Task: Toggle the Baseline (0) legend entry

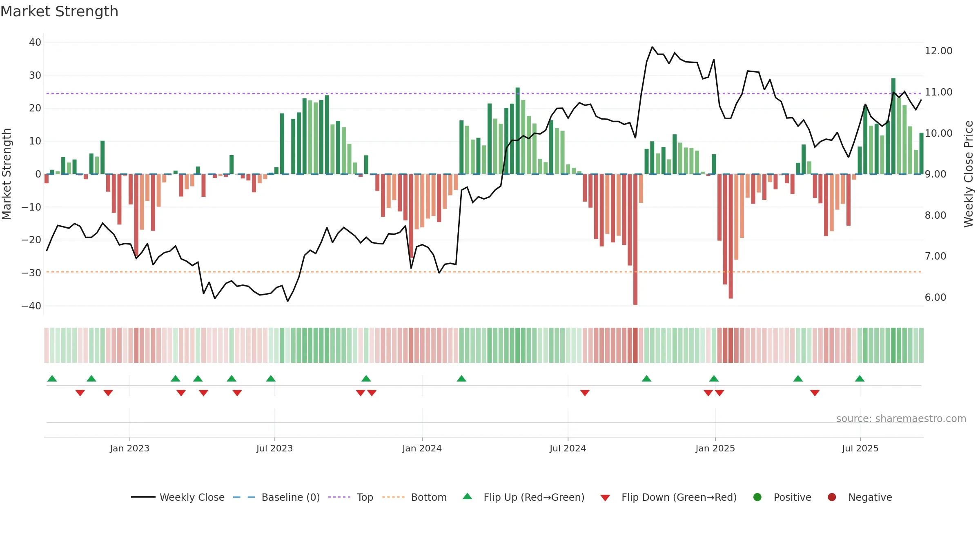Action: [276, 497]
